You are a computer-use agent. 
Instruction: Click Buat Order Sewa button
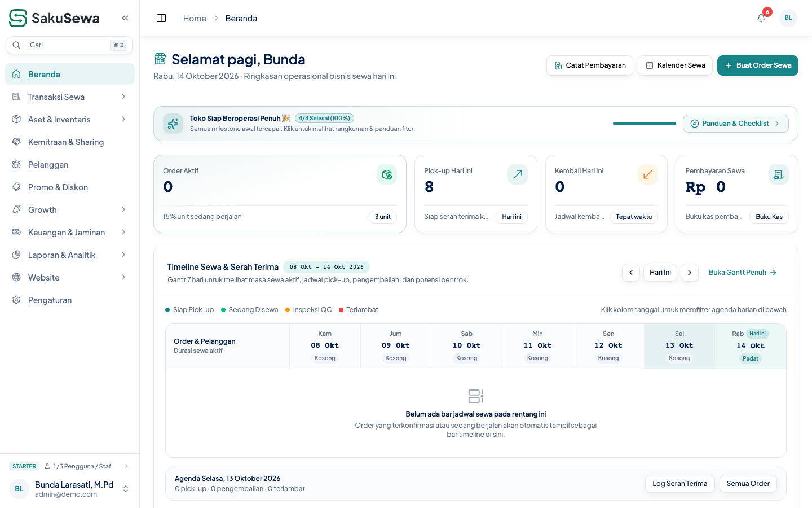click(x=758, y=65)
